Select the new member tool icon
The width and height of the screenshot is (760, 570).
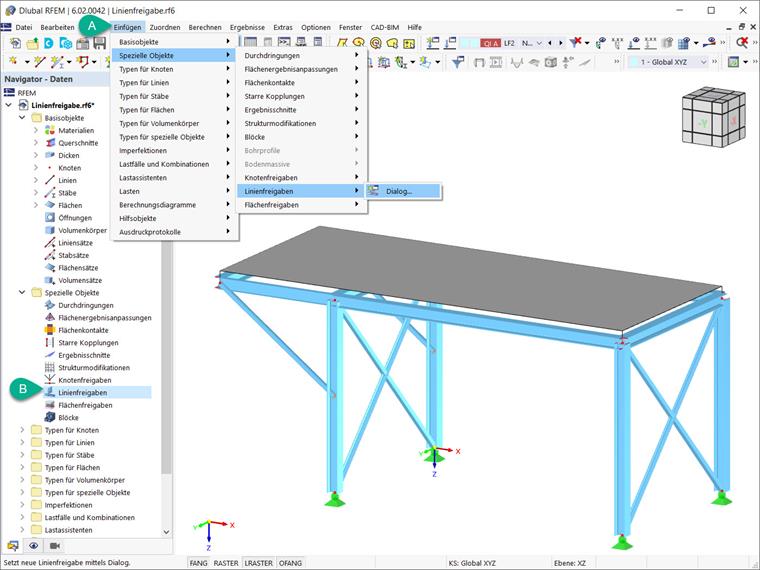pyautogui.click(x=57, y=62)
